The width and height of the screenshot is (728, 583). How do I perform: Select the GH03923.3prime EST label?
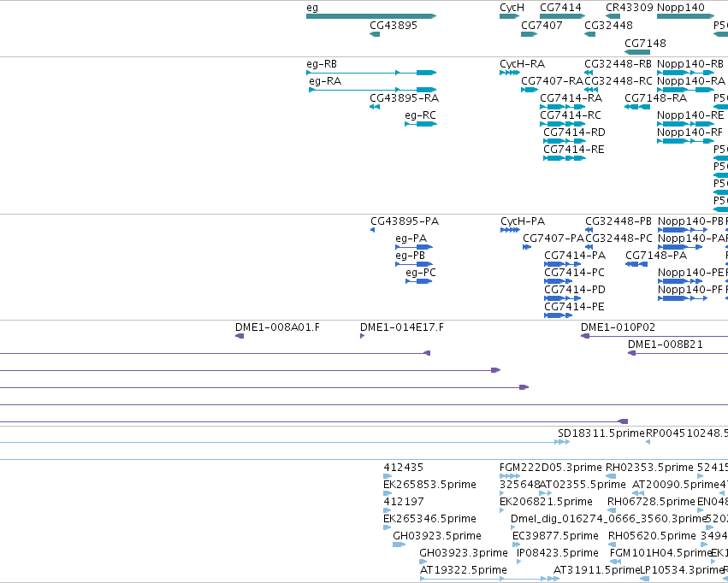464,553
